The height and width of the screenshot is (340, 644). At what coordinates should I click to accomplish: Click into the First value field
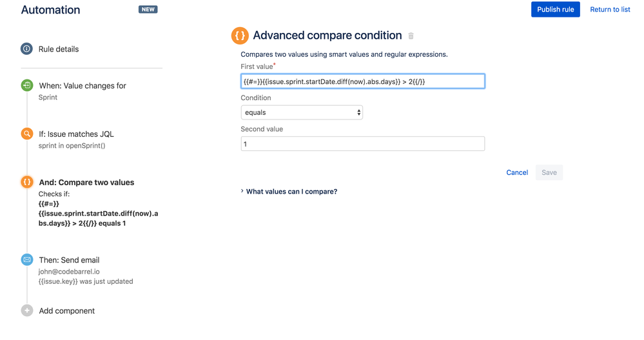click(x=362, y=81)
